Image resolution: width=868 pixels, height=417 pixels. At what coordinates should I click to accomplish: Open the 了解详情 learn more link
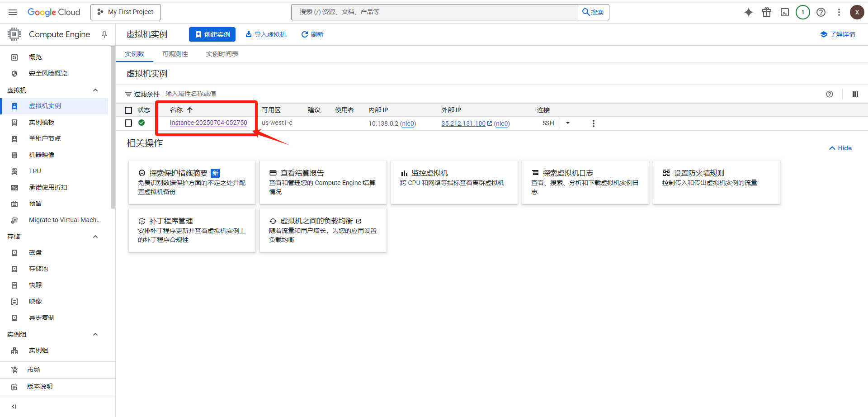(x=838, y=34)
